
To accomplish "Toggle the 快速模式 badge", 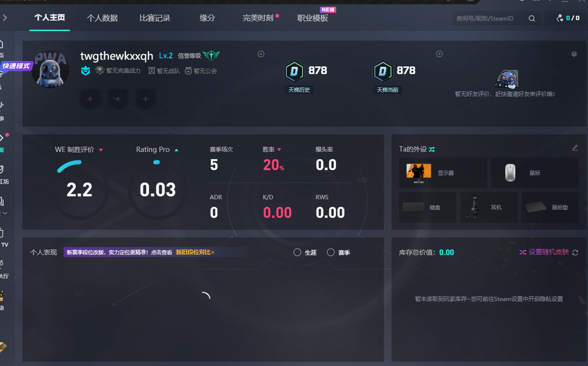I will coord(16,66).
